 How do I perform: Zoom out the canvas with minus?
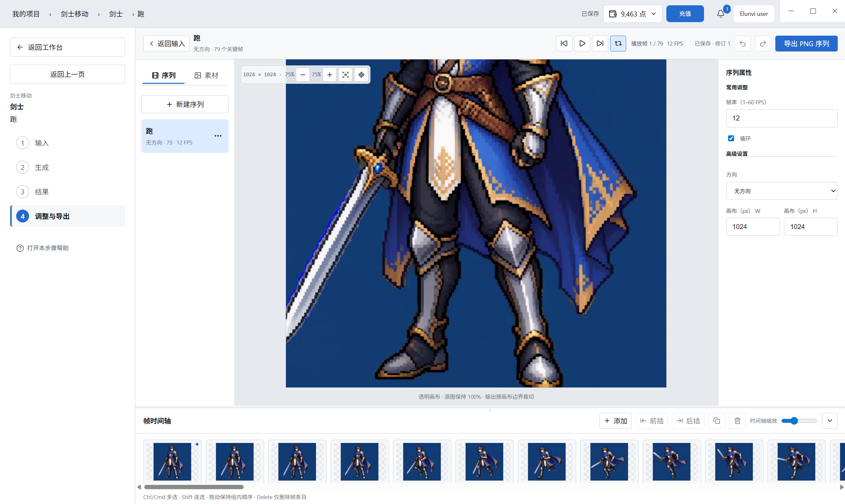click(x=303, y=74)
